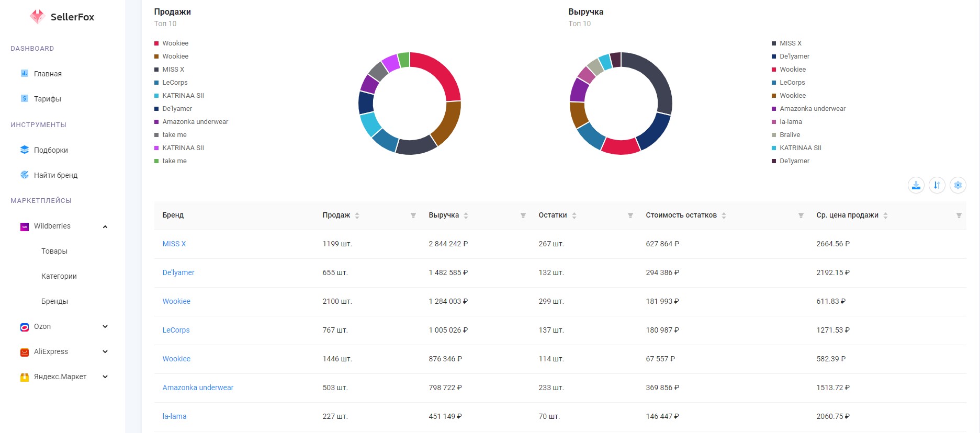Click the filter icon in Выручка column
Image resolution: width=980 pixels, height=433 pixels.
(x=523, y=215)
